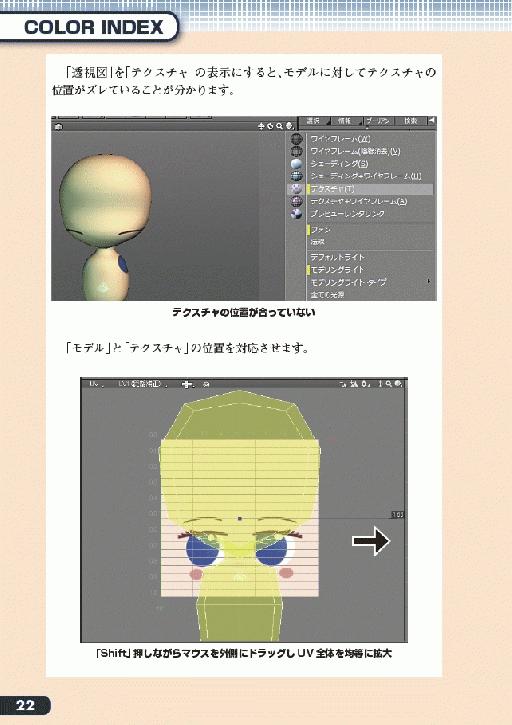Open the 選択 tab at top right
Viewport: 512px width, 725px height.
point(315,121)
